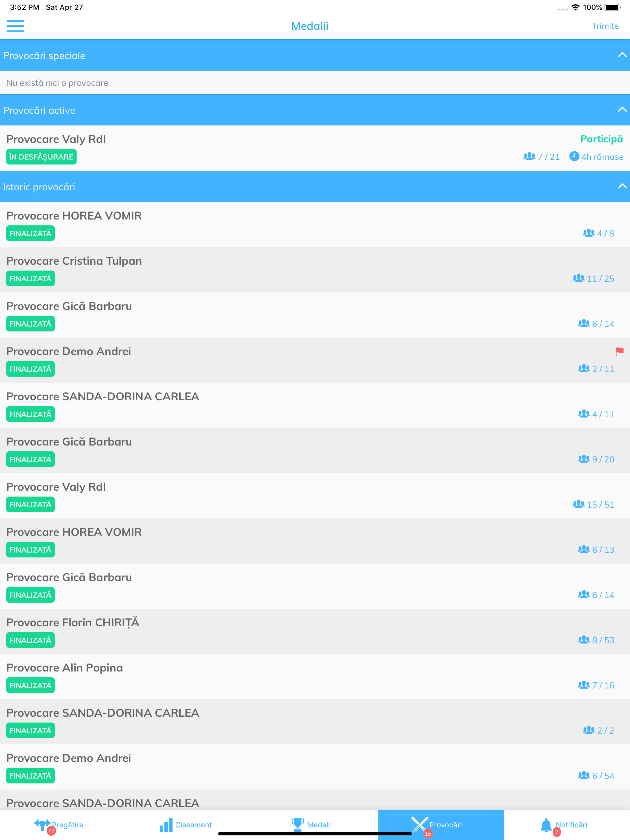Image resolution: width=630 pixels, height=840 pixels.
Task: Open Provocare Florin CHIRIȚĂ entry
Action: click(315, 631)
